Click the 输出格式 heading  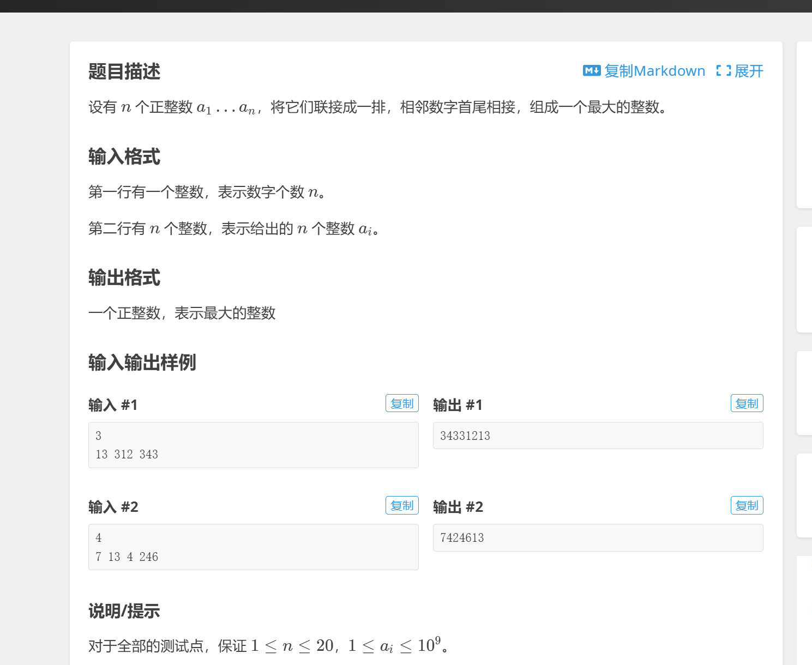pyautogui.click(x=124, y=278)
